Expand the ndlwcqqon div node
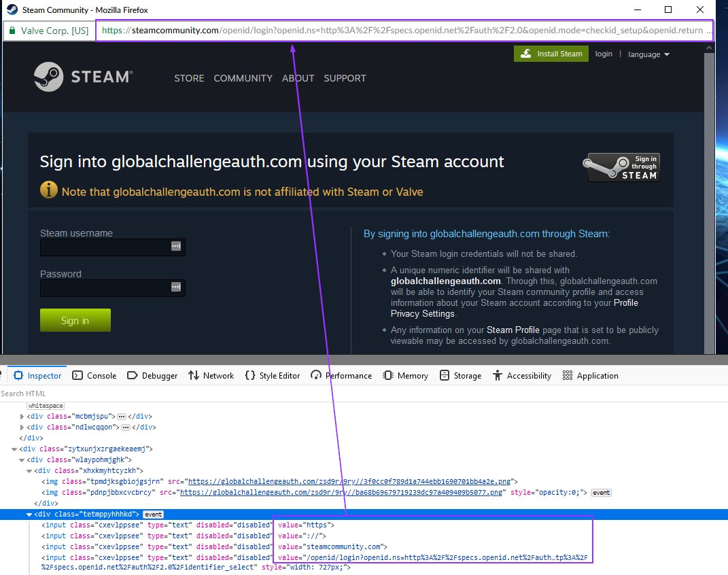Viewport: 728px width, 575px height. coord(22,427)
